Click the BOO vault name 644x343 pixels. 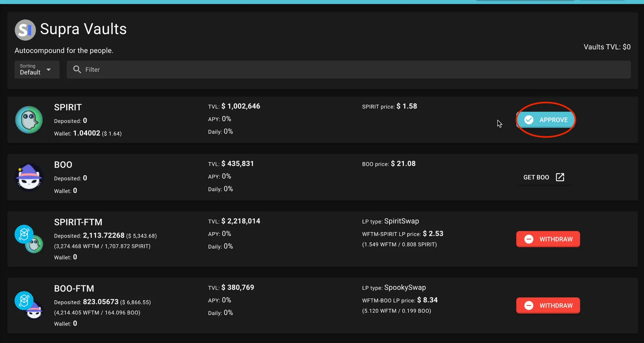point(63,165)
